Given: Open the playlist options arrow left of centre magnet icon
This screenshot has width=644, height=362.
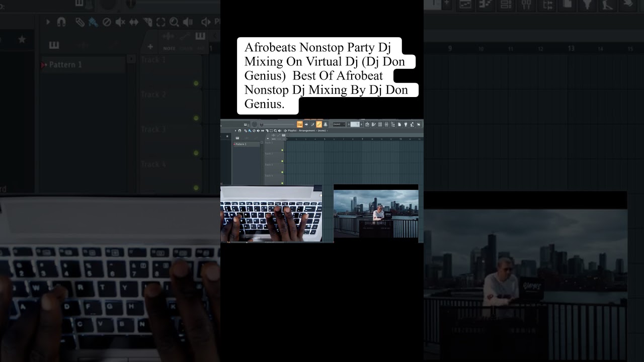Looking at the screenshot, I should [235, 131].
